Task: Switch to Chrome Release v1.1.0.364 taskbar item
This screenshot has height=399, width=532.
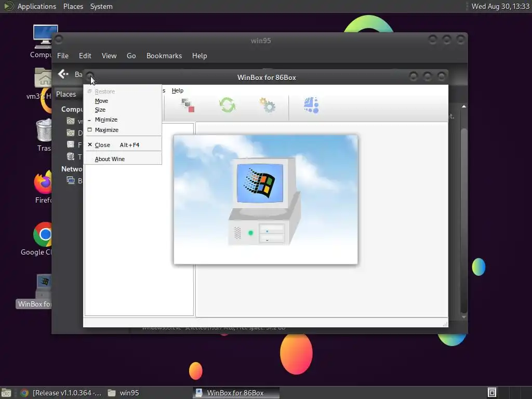Action: pos(61,393)
